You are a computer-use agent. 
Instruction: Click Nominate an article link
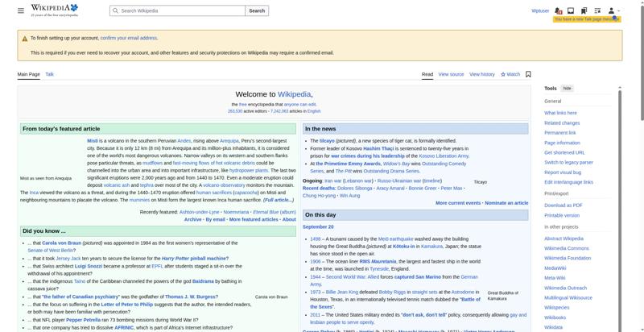pyautogui.click(x=506, y=203)
